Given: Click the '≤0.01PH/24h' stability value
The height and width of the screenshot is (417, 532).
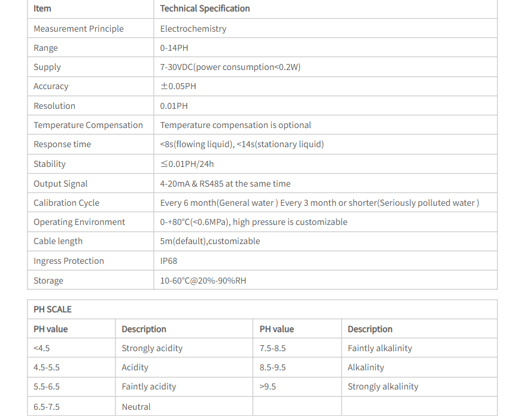Looking at the screenshot, I should coord(187,164).
